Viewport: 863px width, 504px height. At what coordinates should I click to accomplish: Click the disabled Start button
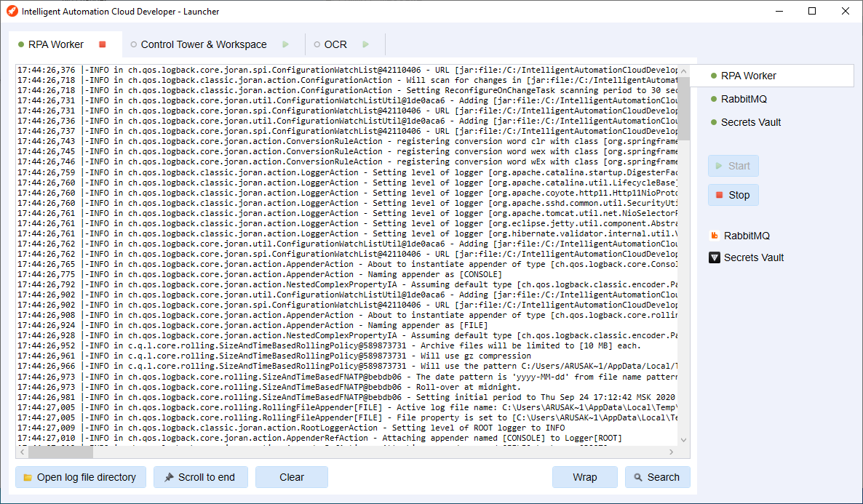(x=733, y=166)
